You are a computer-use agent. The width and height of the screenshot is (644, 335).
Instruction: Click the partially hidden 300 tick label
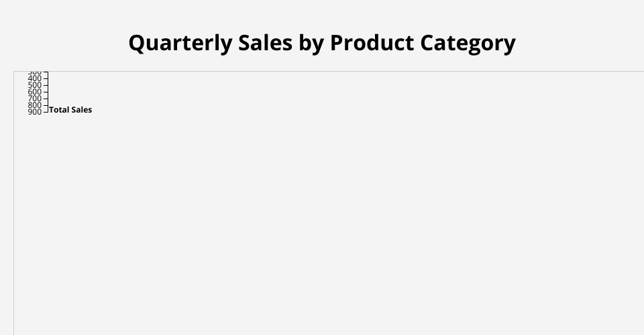tap(35, 72)
